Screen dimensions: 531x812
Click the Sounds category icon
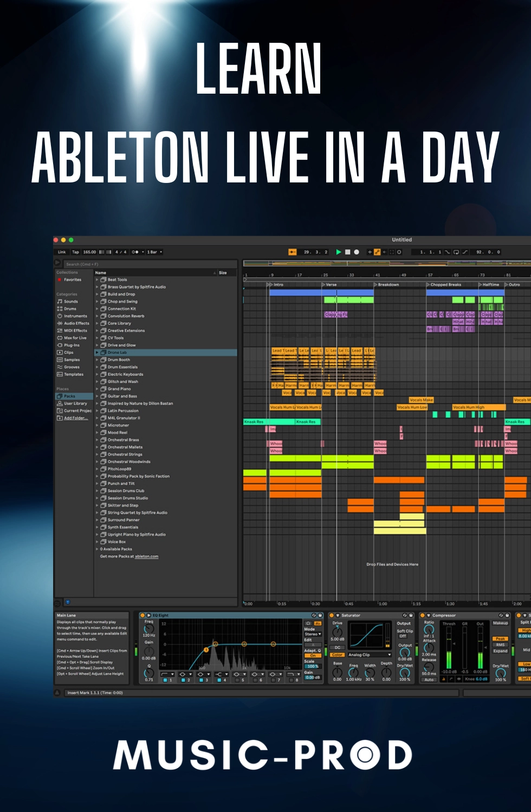click(x=60, y=301)
